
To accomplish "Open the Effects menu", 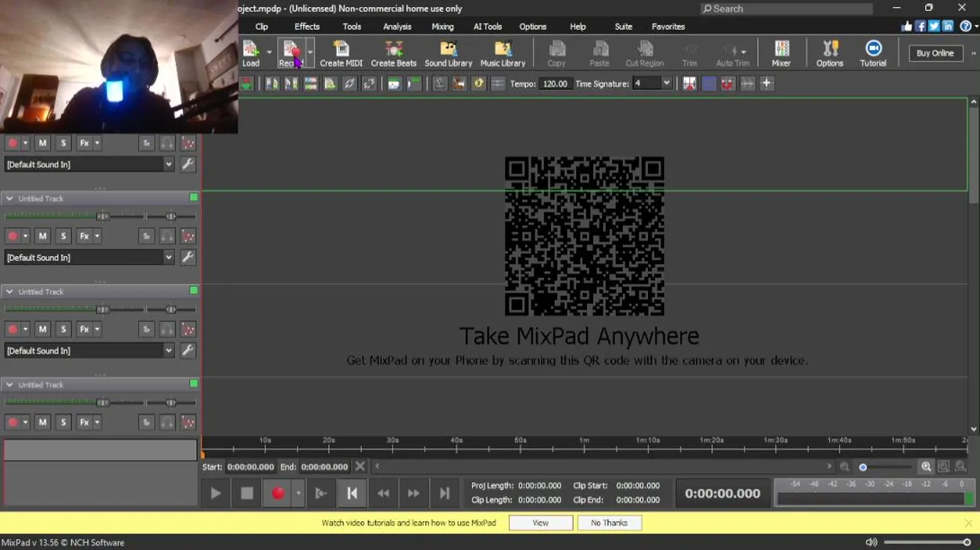I will [307, 26].
